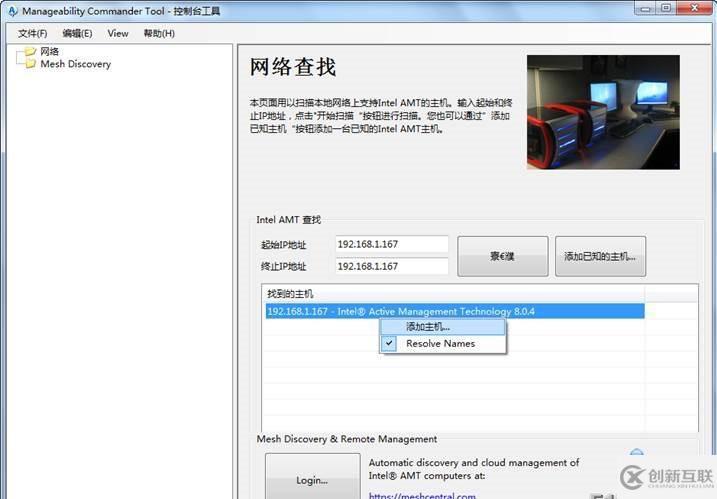Open the 文件(F) menu
The width and height of the screenshot is (717, 499).
32,33
